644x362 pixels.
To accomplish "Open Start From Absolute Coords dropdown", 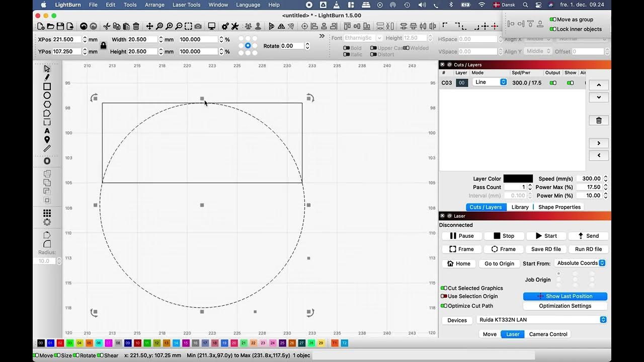I will click(580, 263).
